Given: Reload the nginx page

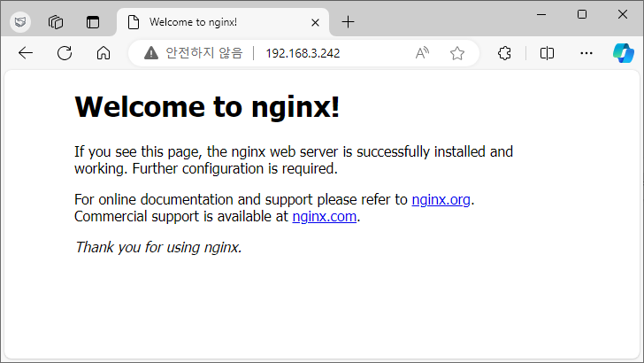Looking at the screenshot, I should click(65, 53).
